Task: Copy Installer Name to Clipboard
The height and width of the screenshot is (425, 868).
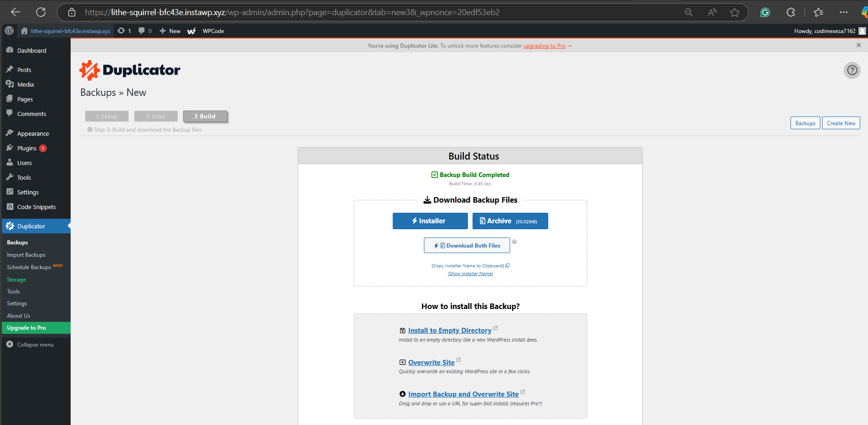Action: 470,266
